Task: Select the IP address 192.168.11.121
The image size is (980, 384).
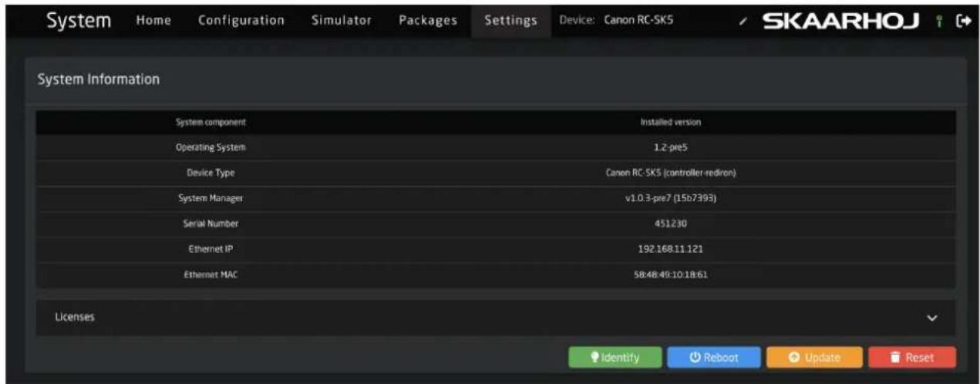Action: click(x=670, y=250)
